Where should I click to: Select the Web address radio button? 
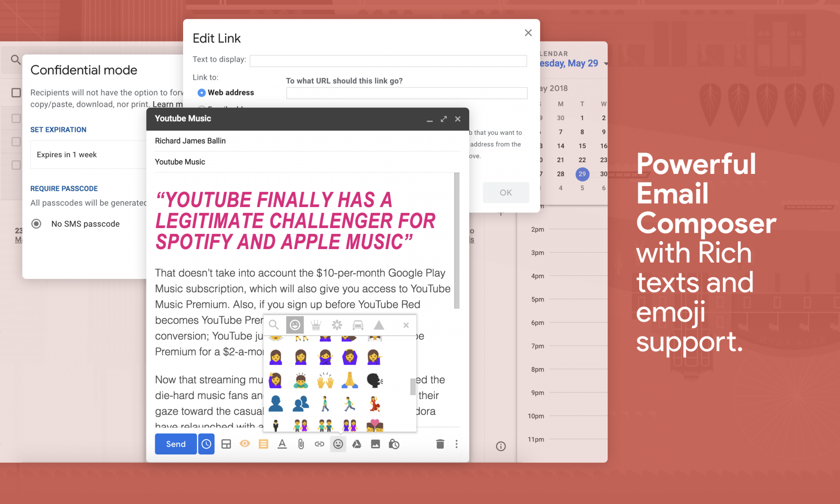tap(202, 92)
